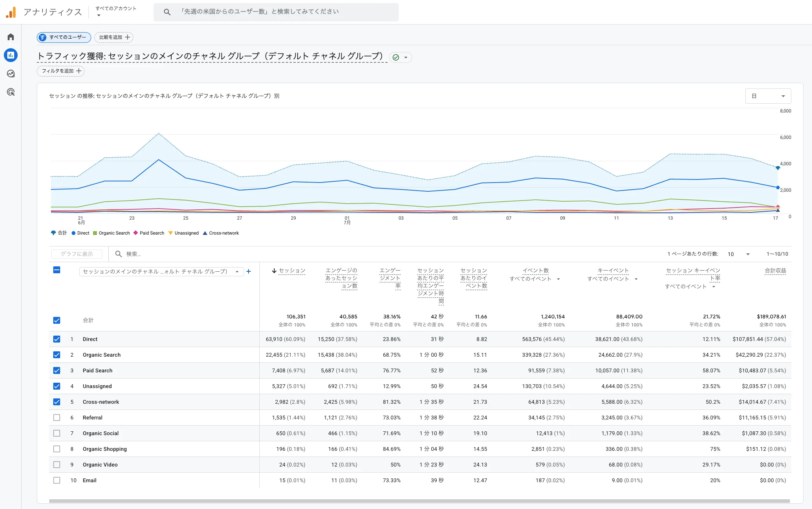Add a dimension with the blue plus icon
Image resolution: width=812 pixels, height=509 pixels.
click(x=249, y=271)
